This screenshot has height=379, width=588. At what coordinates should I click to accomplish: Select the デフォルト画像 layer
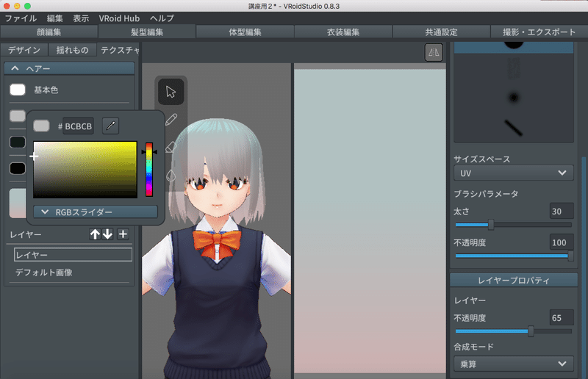(x=44, y=272)
